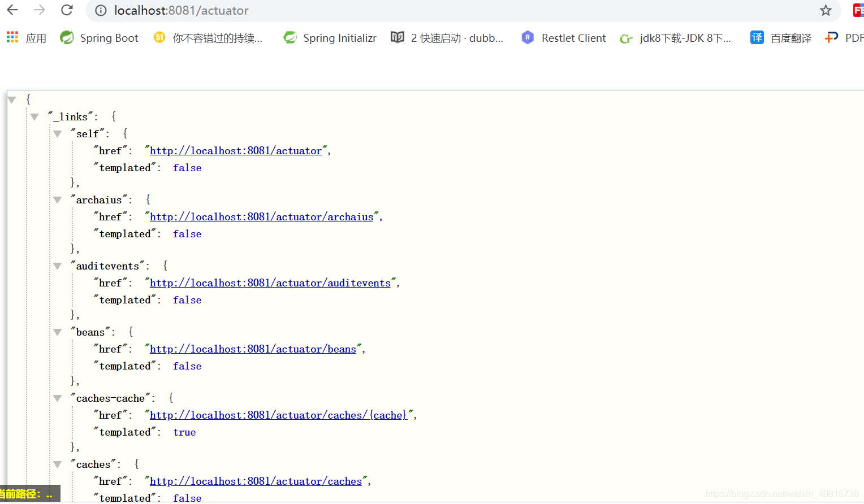Collapse the "archaius" node
The width and height of the screenshot is (864, 504).
point(57,200)
